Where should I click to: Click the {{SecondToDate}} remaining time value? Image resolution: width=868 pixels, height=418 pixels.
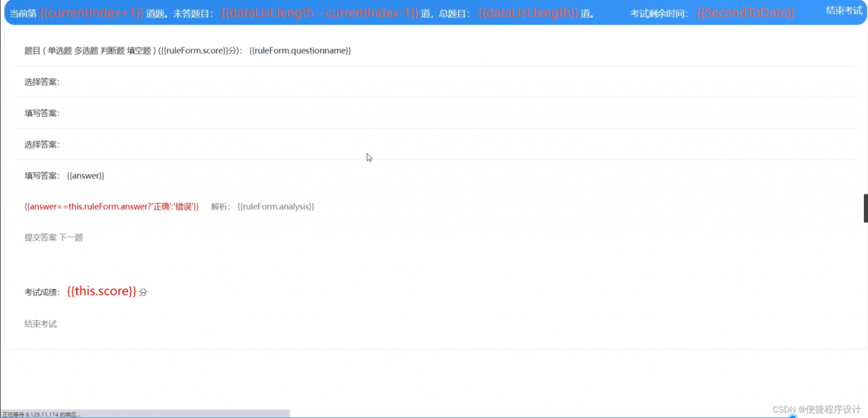(x=745, y=14)
